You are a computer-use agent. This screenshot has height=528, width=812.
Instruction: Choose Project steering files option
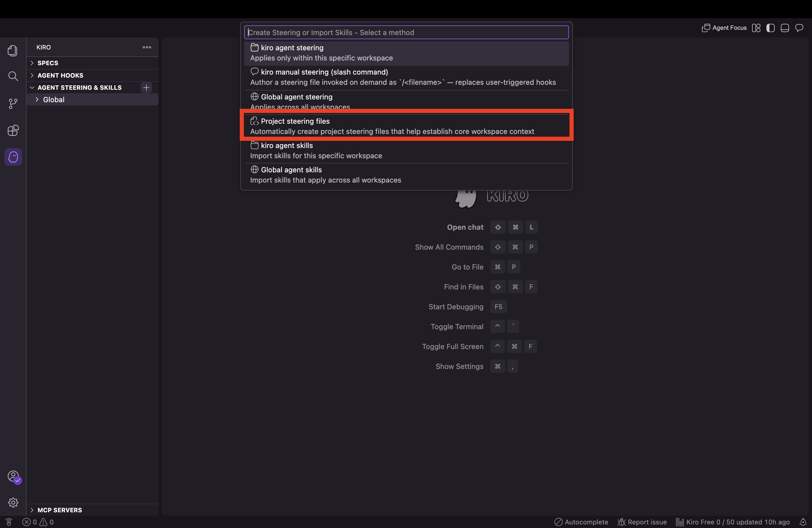click(406, 126)
